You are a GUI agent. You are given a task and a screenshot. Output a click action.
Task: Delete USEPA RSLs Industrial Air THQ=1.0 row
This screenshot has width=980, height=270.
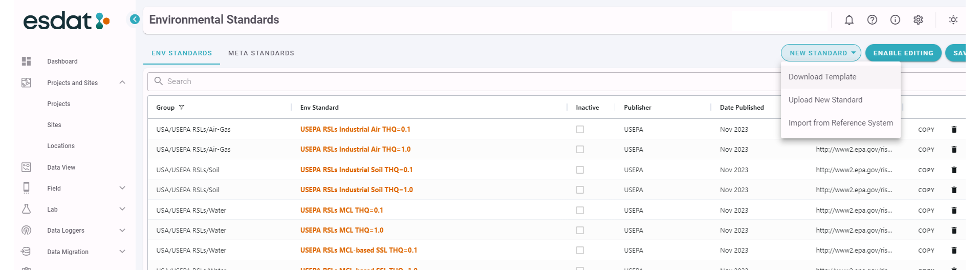tap(954, 150)
